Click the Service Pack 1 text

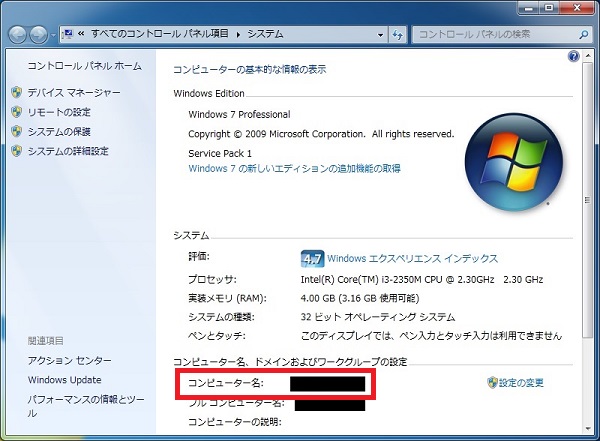[x=220, y=154]
